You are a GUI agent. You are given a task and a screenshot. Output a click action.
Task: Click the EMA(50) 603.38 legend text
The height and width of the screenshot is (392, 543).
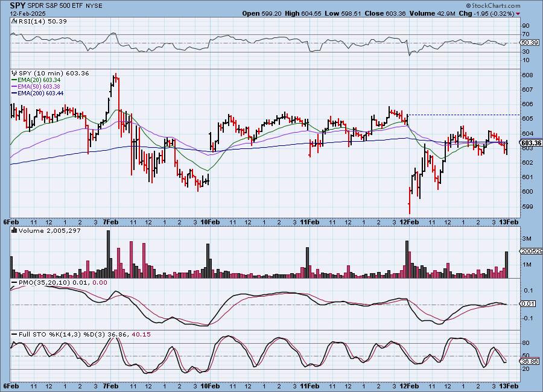[x=39, y=87]
